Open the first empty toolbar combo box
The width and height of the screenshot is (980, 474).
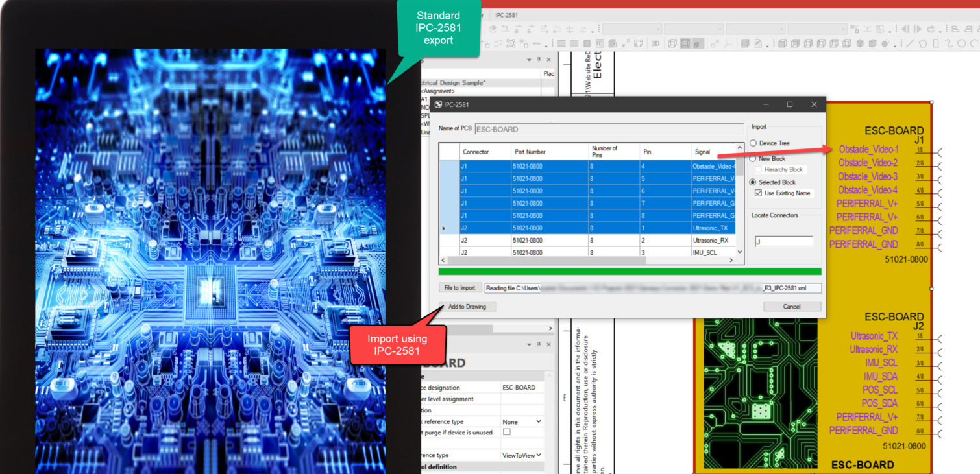(631, 29)
